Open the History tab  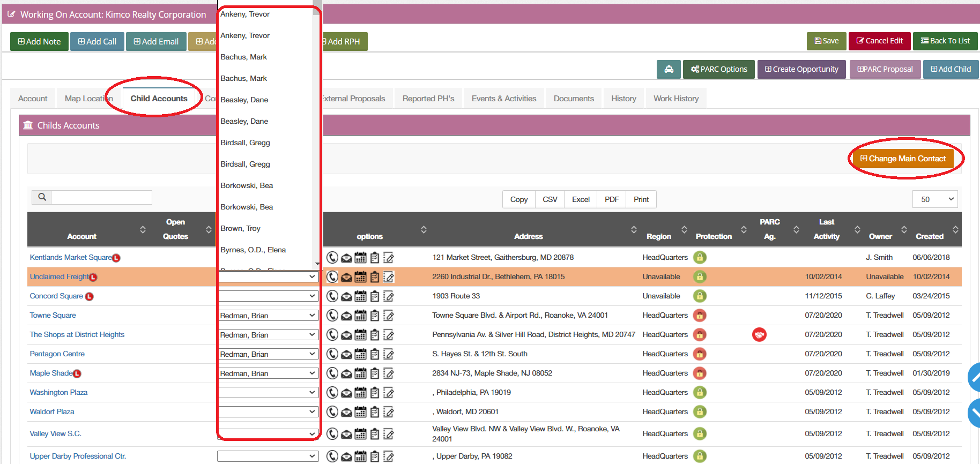click(x=623, y=99)
